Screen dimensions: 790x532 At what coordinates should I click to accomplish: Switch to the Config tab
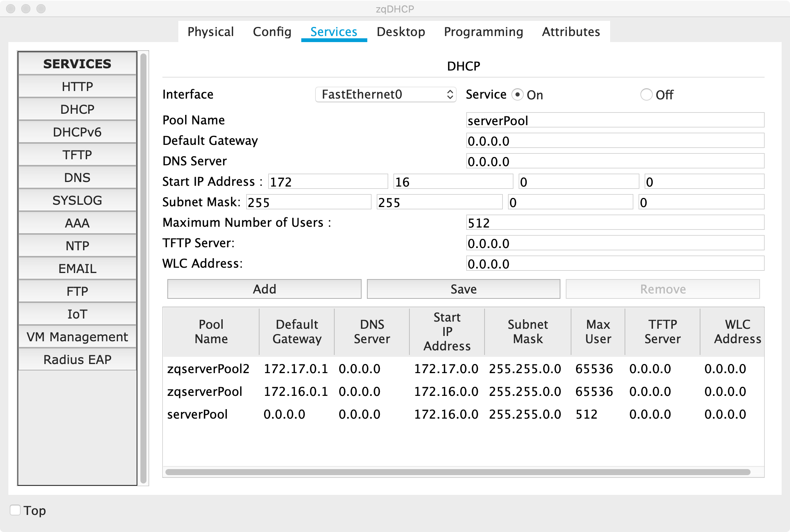272,32
